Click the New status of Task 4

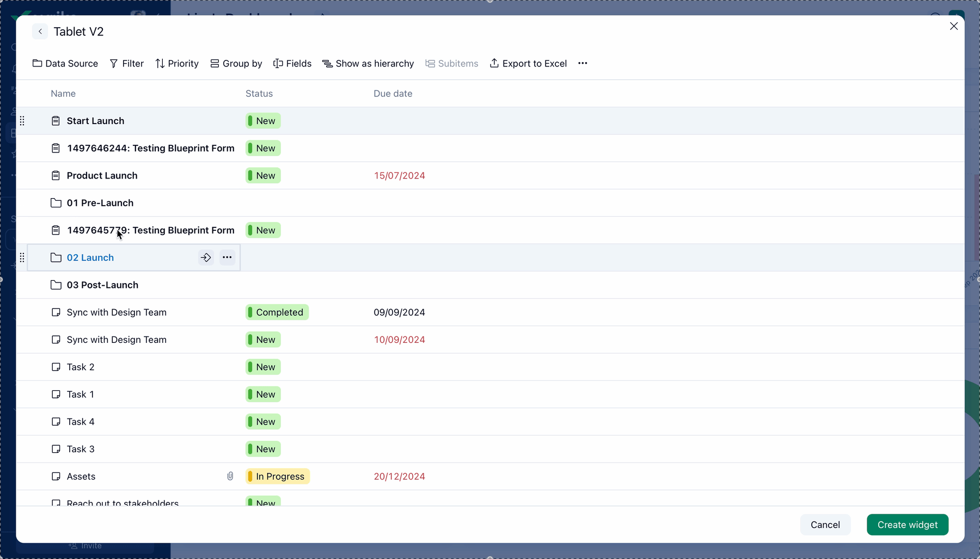click(263, 421)
